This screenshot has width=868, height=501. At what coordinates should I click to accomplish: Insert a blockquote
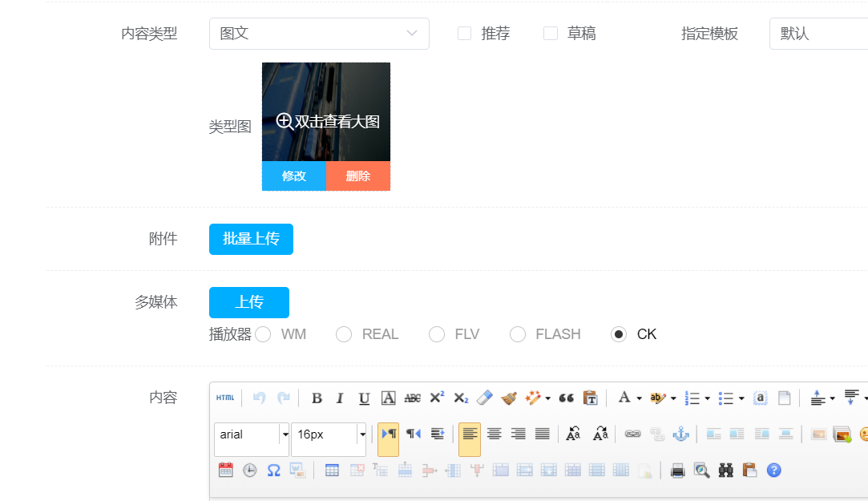click(567, 398)
